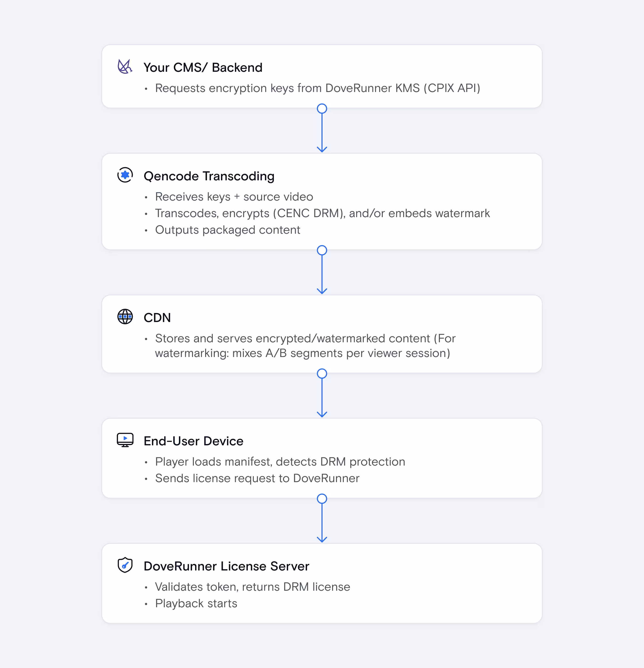Click the License Server shield key icon
Image resolution: width=644 pixels, height=668 pixels.
125,565
